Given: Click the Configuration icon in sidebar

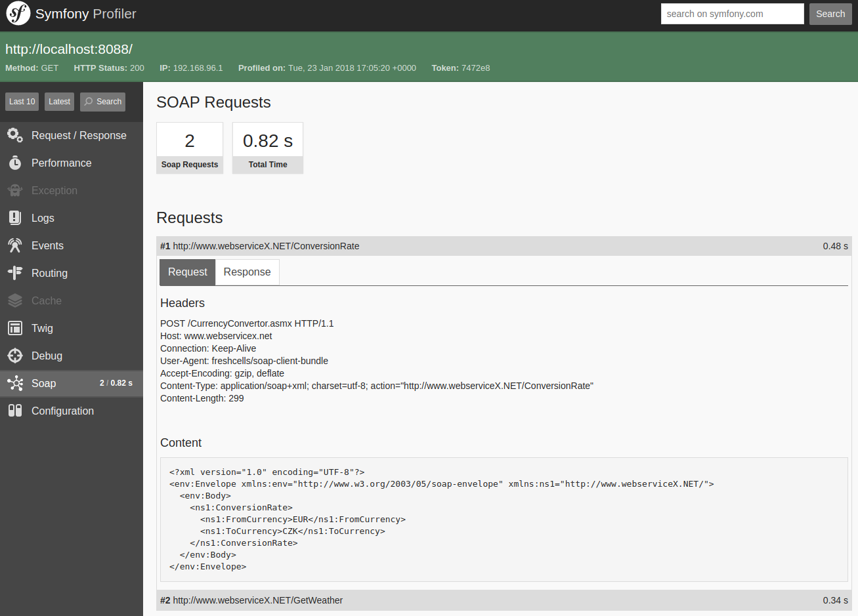Looking at the screenshot, I should click(15, 411).
